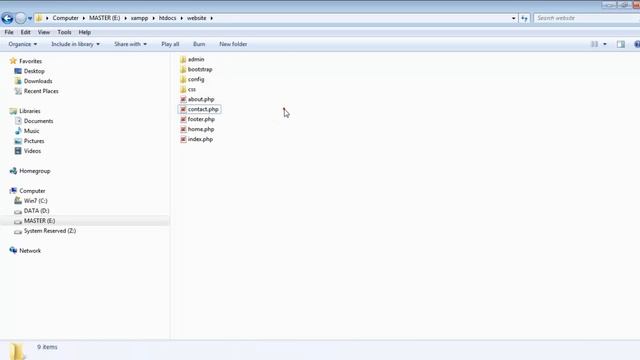
Task: Click the Pictures library icon
Action: point(18,141)
